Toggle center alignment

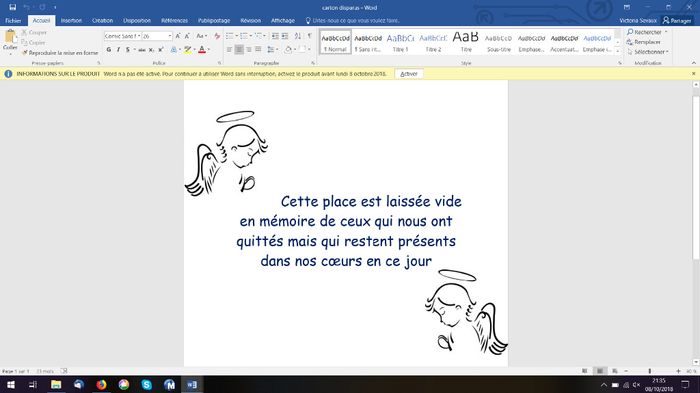[x=239, y=50]
